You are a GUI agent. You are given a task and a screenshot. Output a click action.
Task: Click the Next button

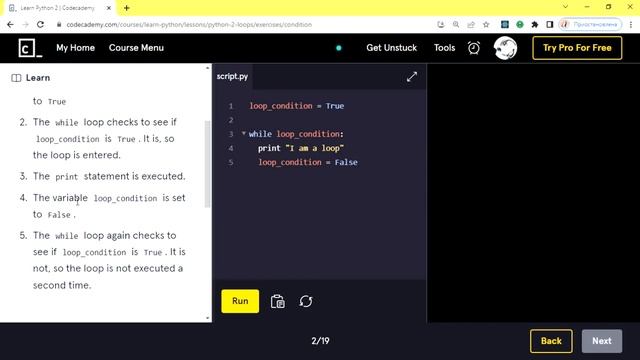(x=602, y=341)
